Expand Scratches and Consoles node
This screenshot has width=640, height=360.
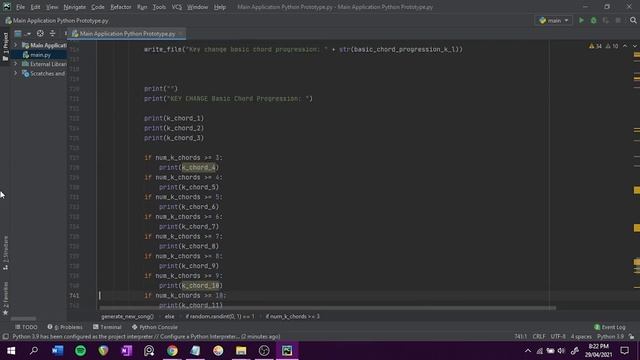[x=16, y=73]
